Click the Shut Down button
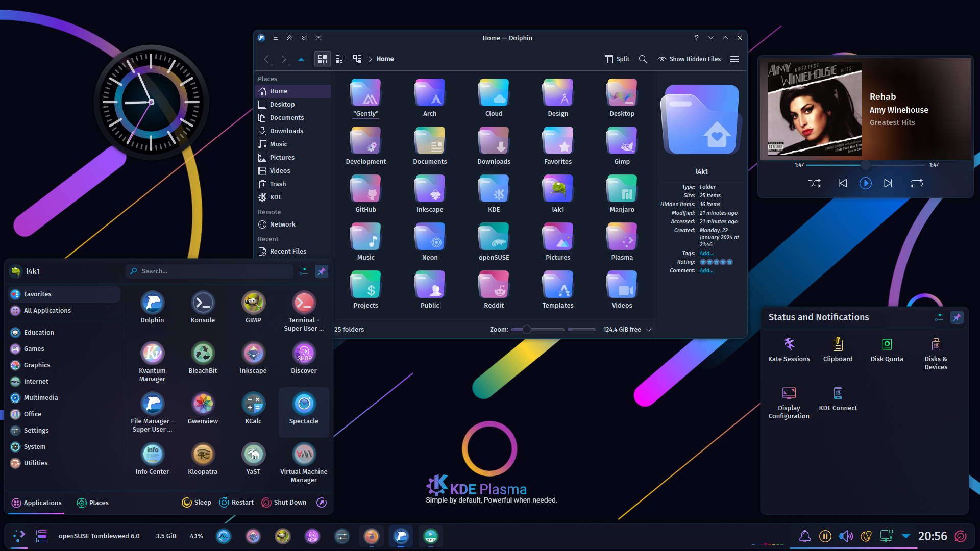980x551 pixels. [x=284, y=503]
